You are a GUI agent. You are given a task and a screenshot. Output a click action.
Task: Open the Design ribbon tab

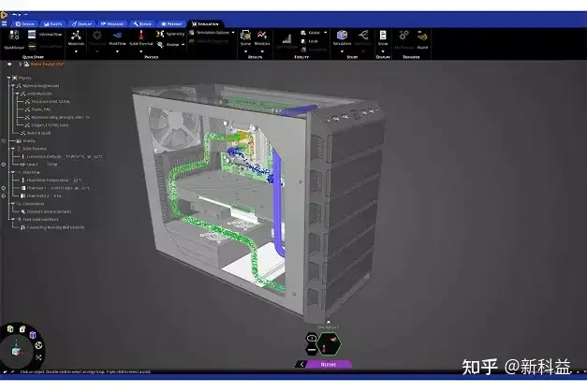click(25, 24)
